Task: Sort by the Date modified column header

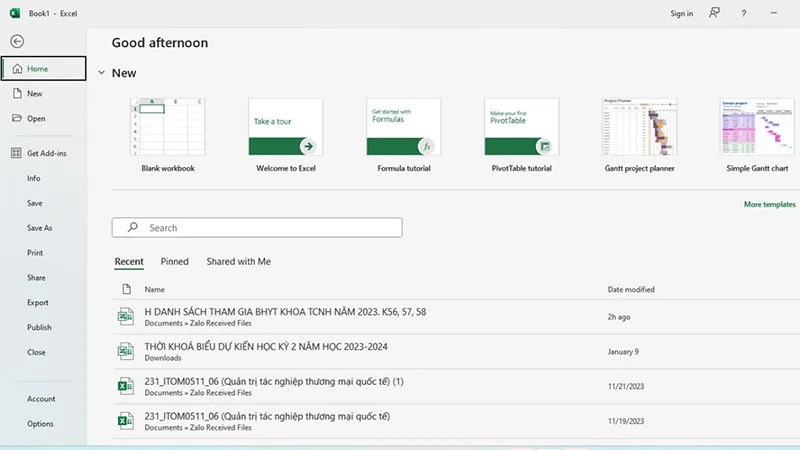Action: click(x=631, y=289)
